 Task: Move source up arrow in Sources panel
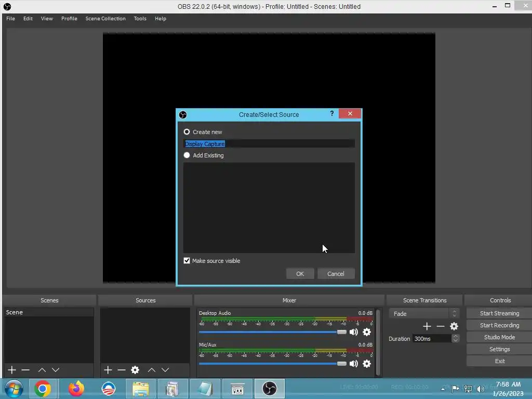point(152,370)
